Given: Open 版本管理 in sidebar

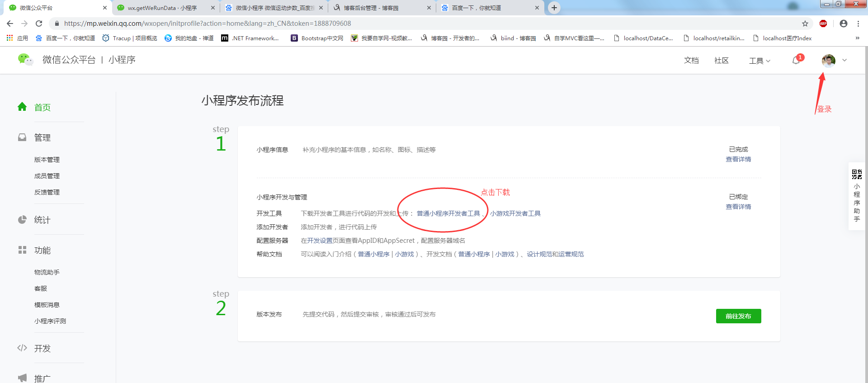Looking at the screenshot, I should (47, 160).
